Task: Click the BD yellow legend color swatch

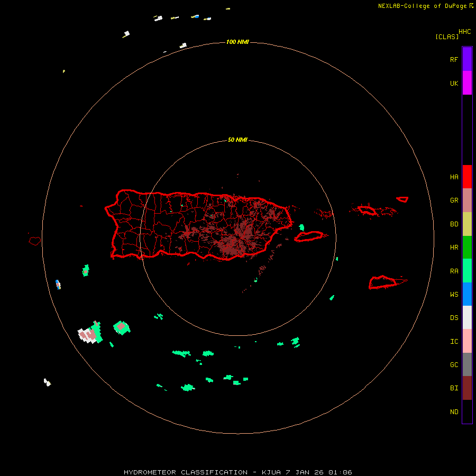Action: tap(467, 224)
